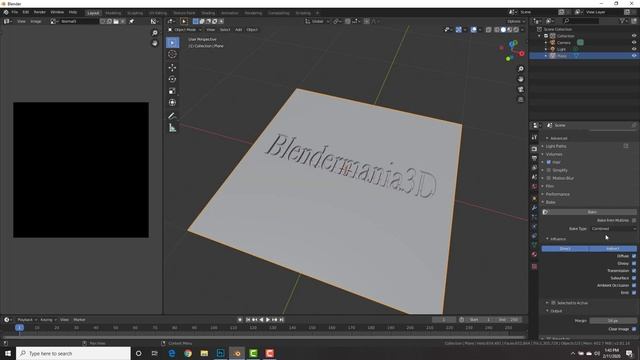Open the Global transform orientation dropdown
640x360 pixels.
pos(317,21)
